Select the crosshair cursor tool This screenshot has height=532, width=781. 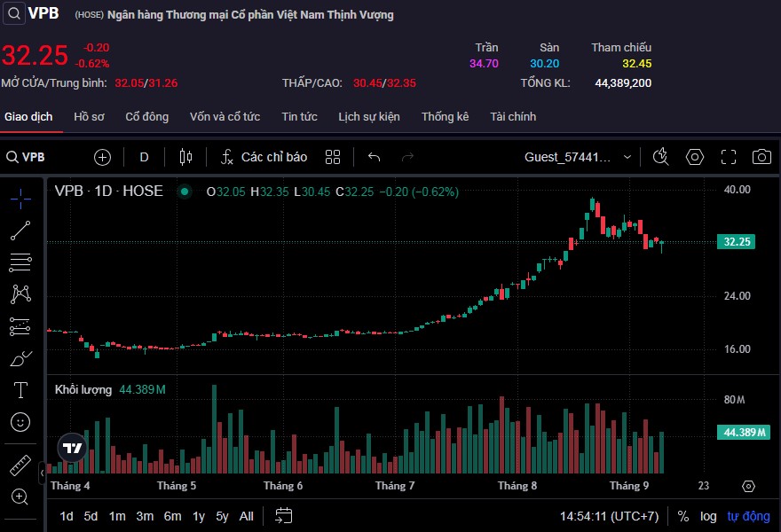pos(20,199)
